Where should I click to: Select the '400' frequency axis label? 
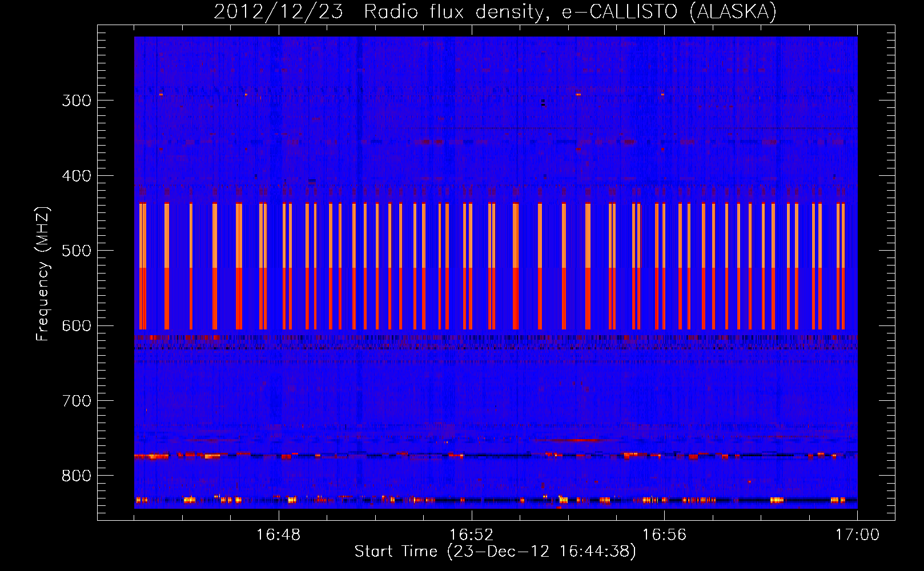[x=77, y=176]
